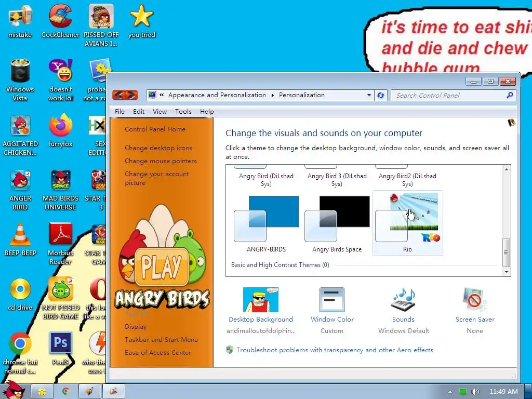
Task: Open the volume speaker tray icon
Action: (475, 392)
